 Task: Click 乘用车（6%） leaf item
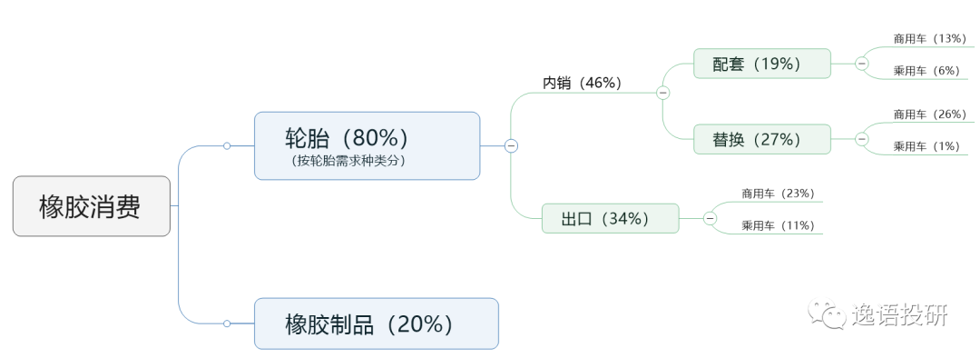coord(926,71)
